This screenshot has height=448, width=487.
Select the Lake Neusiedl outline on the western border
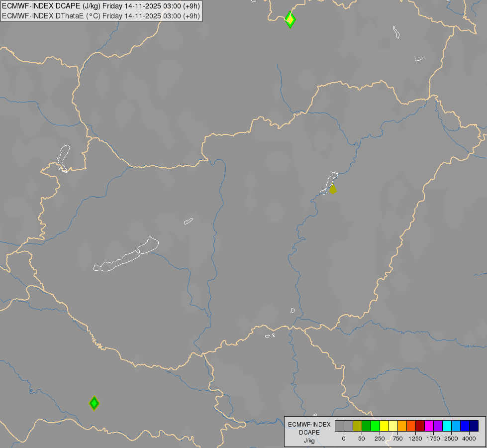[64, 158]
